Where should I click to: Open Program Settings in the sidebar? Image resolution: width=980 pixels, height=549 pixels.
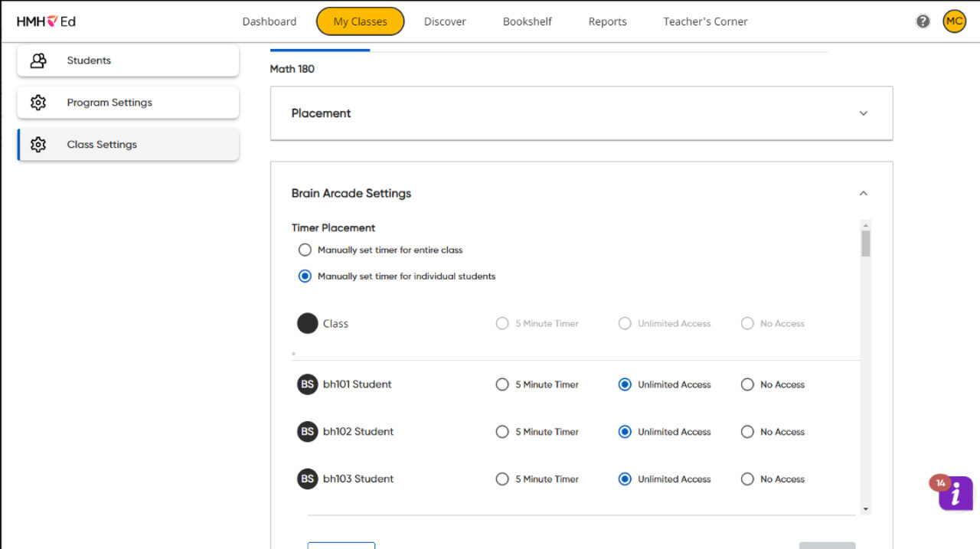click(128, 103)
